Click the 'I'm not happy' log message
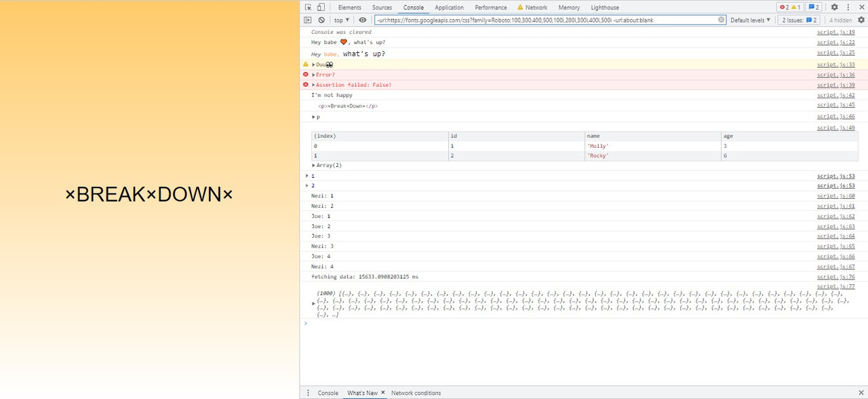Viewport: 868px width, 399px height. [x=332, y=95]
